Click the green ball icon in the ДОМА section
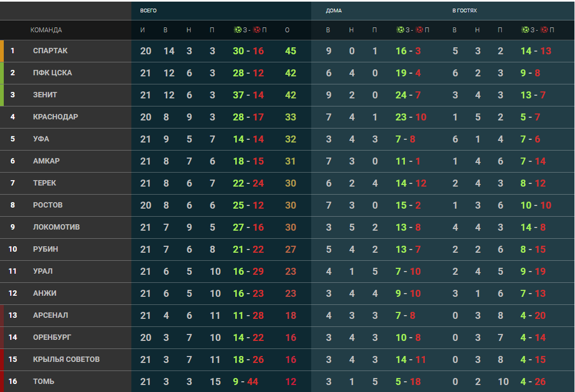Screen dimensions: 575x392 400,30
